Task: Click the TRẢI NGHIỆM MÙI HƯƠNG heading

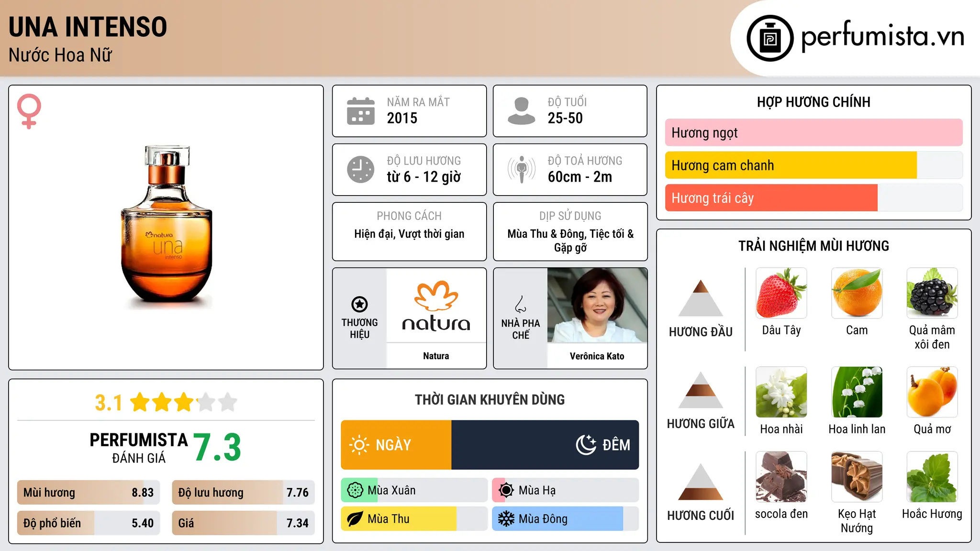Action: click(813, 246)
